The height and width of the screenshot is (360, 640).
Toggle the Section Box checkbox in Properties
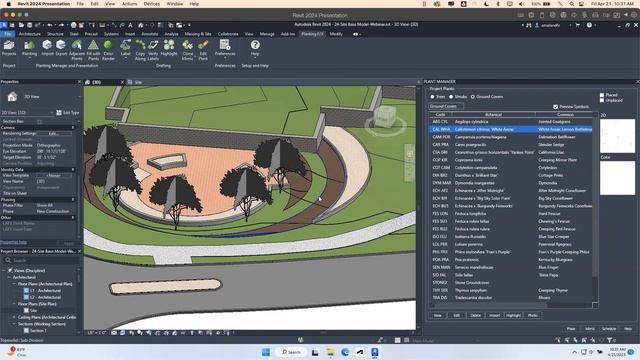point(39,122)
